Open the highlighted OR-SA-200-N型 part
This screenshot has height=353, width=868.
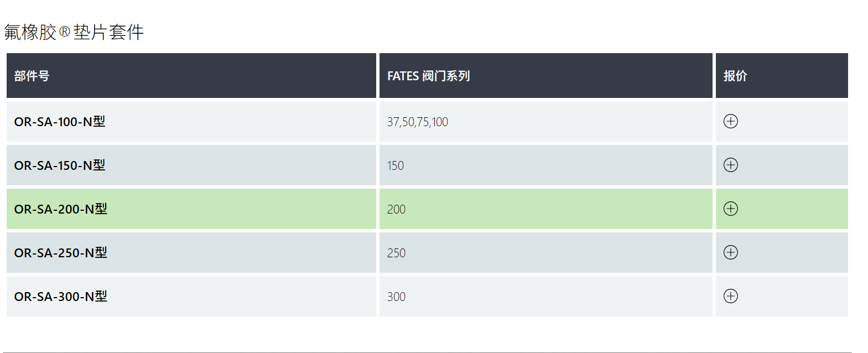click(61, 209)
